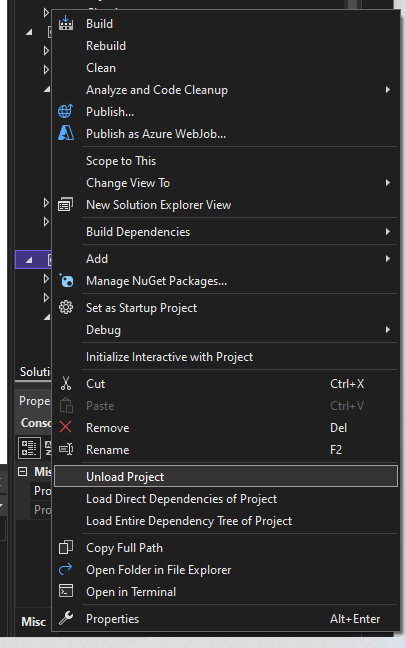Viewport: 405px width, 648px height.
Task: Choose Copy Full Path
Action: point(226,548)
